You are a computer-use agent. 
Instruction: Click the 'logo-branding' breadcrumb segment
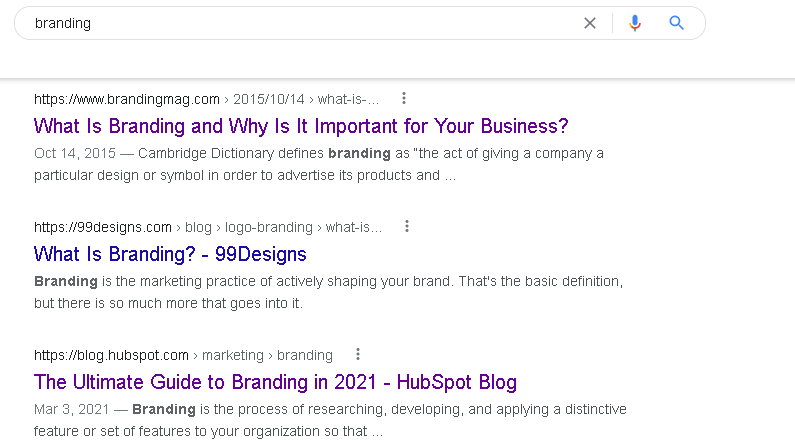(269, 227)
